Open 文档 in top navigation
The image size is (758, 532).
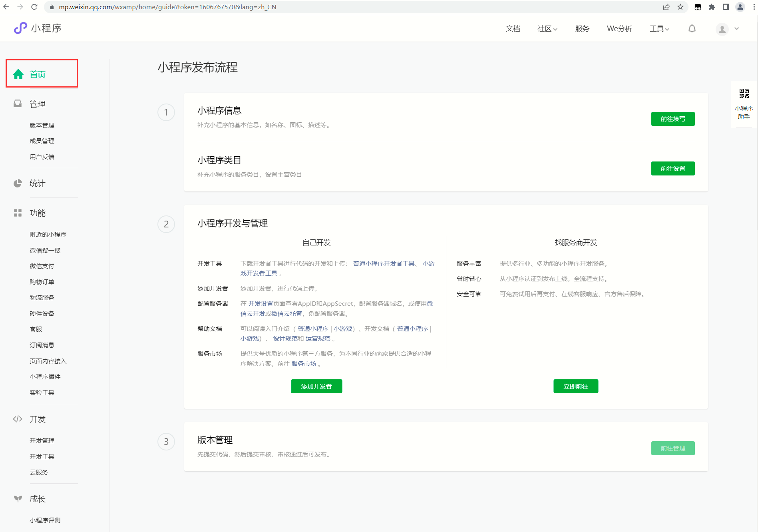click(x=513, y=28)
